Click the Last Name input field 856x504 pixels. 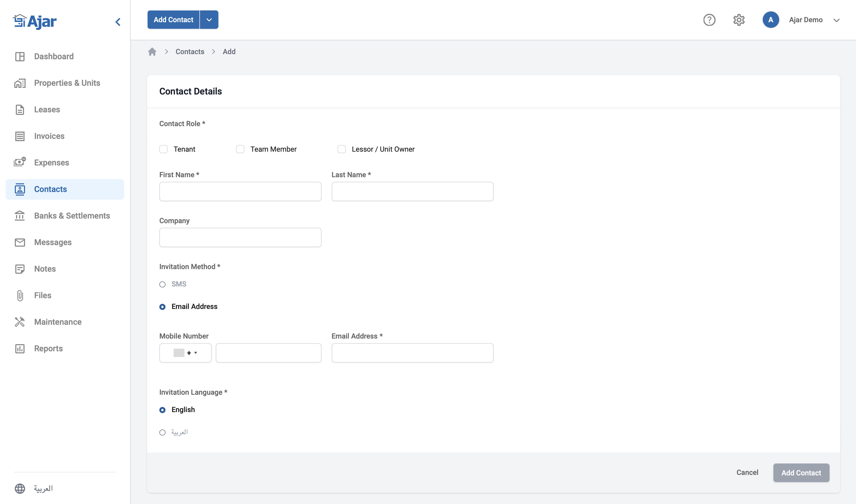pos(412,191)
